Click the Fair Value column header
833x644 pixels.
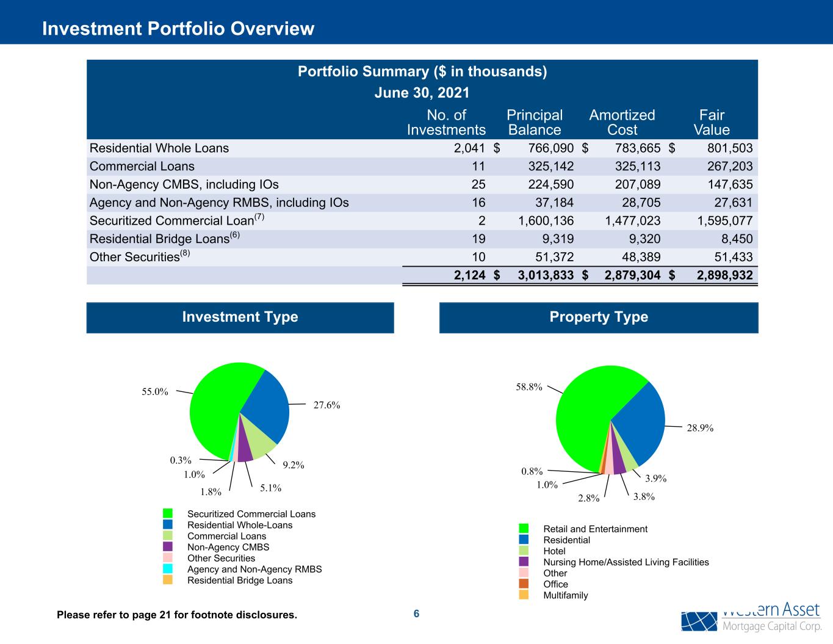pyautogui.click(x=712, y=123)
